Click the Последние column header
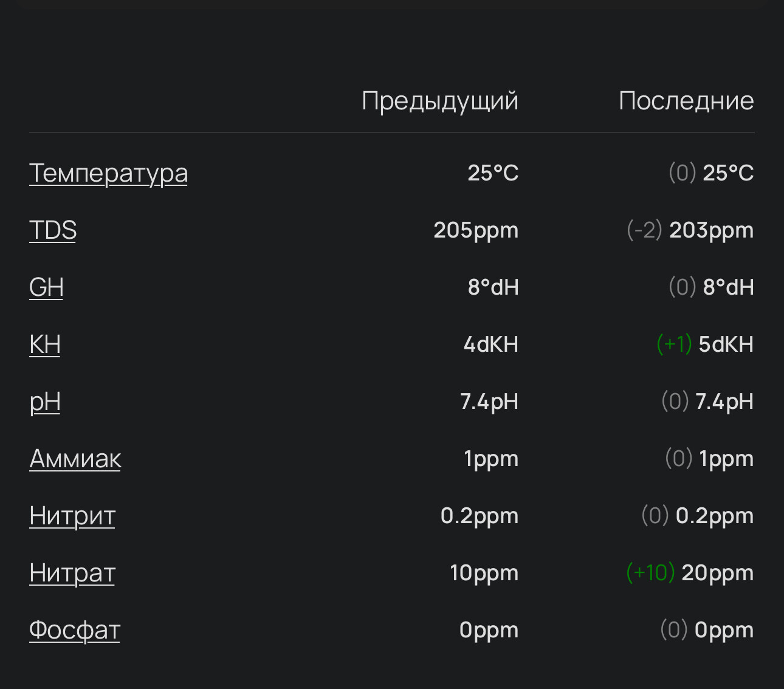Viewport: 784px width, 689px height. (686, 101)
